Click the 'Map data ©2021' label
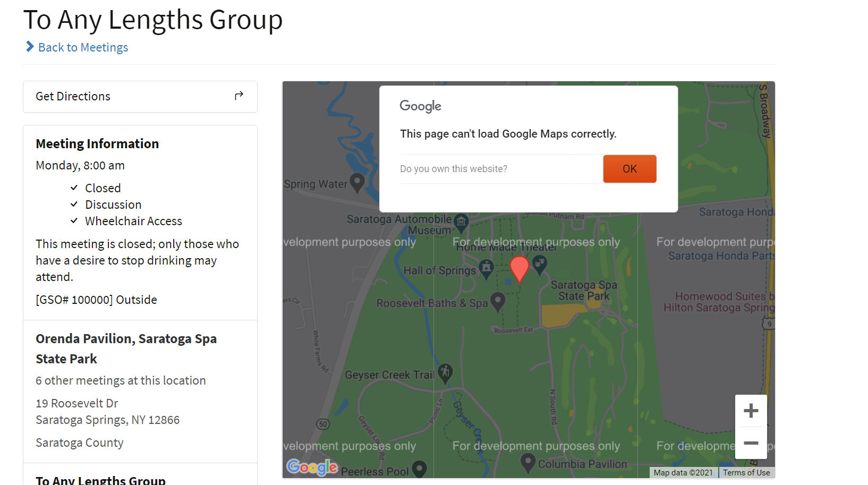868x485 pixels. point(683,473)
